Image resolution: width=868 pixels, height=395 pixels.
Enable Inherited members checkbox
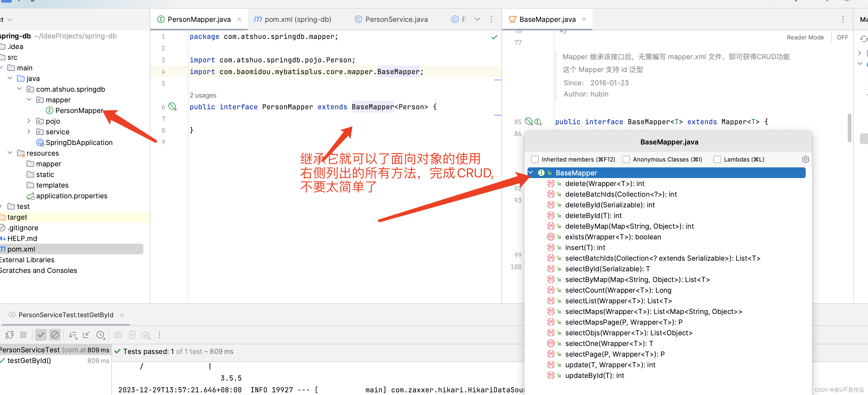coord(535,159)
